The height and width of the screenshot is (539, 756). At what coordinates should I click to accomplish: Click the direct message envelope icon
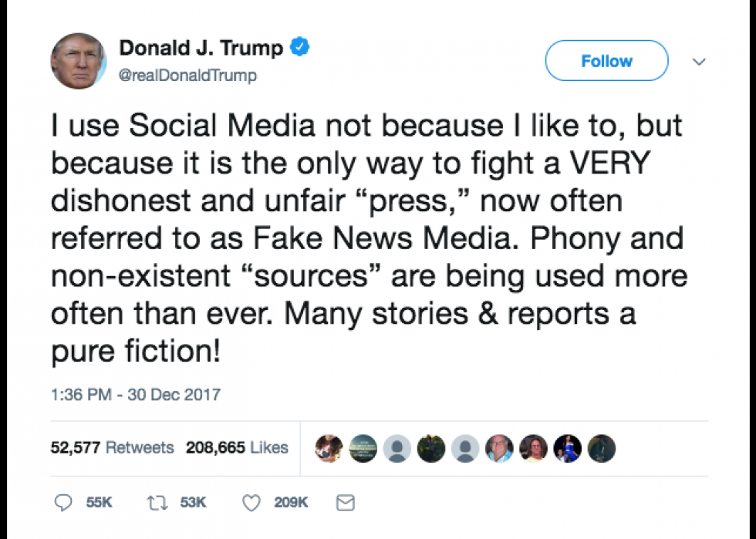[x=346, y=503]
